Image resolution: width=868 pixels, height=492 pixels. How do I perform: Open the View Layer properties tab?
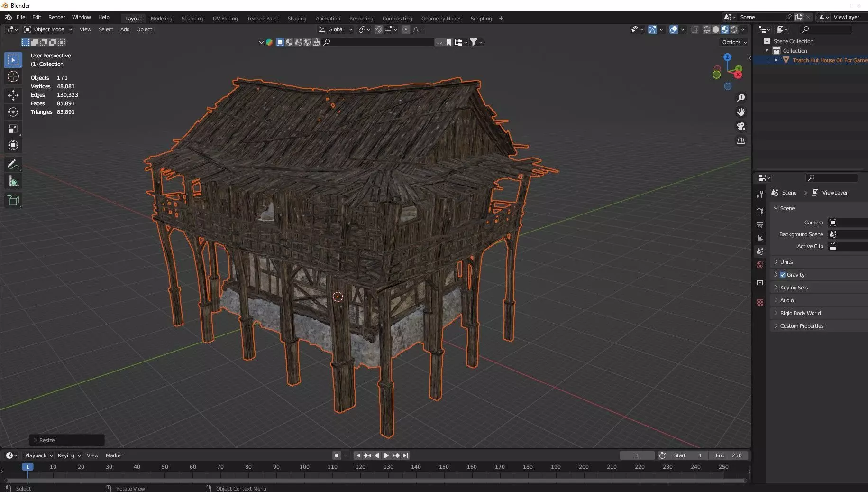pos(760,238)
